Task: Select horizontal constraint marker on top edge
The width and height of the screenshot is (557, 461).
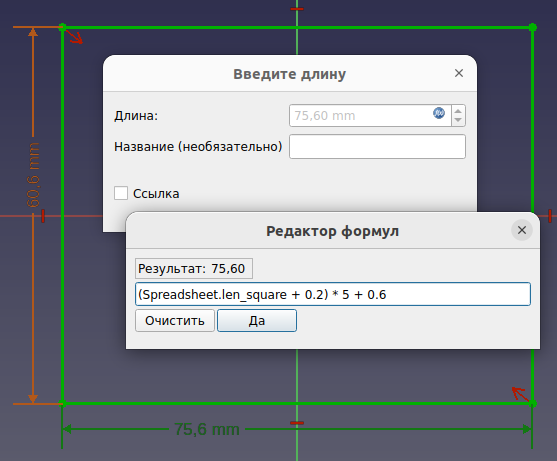Action: pyautogui.click(x=297, y=9)
